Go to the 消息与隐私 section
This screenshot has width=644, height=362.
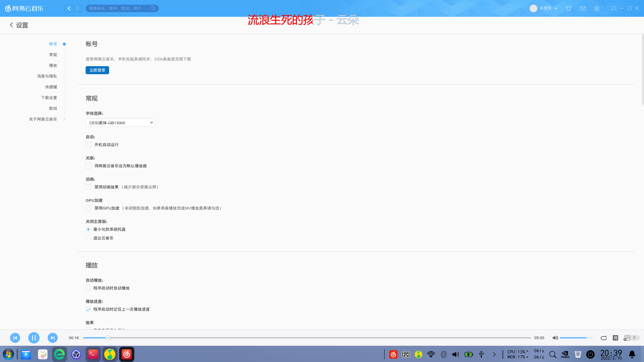pos(47,76)
